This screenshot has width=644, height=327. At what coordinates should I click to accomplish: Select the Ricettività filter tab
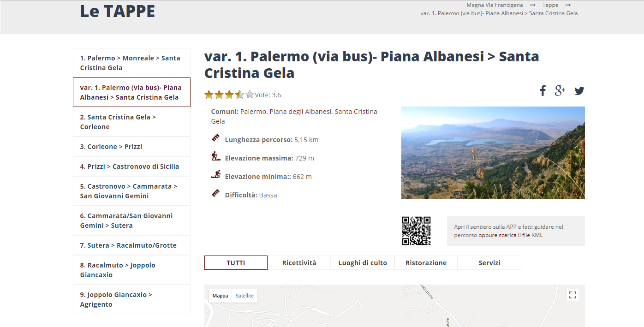click(x=299, y=263)
